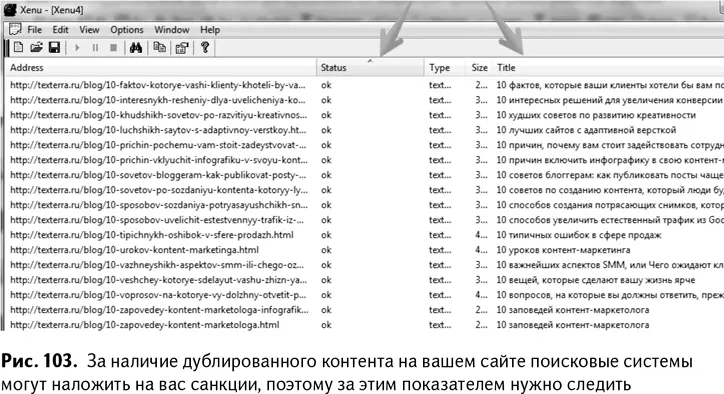Select the 10-zapovedey-kontent-marketologa-infografik URL row
The height and width of the screenshot is (394, 724).
[159, 310]
